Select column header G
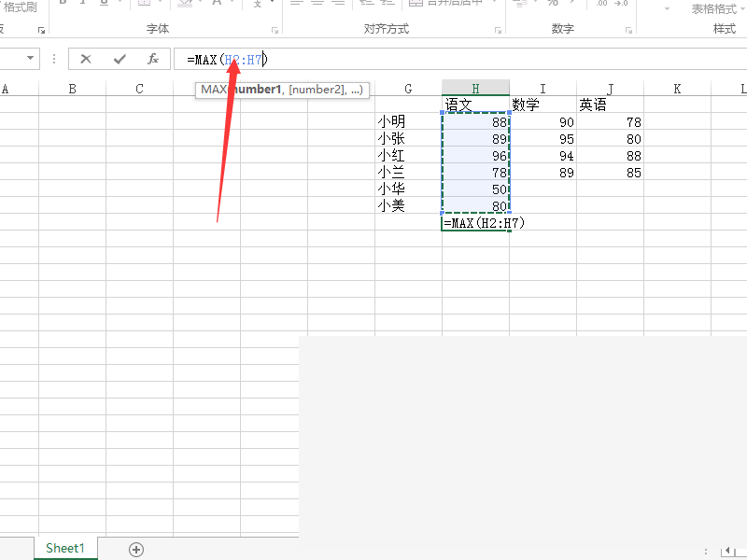The height and width of the screenshot is (560, 747). [x=408, y=89]
